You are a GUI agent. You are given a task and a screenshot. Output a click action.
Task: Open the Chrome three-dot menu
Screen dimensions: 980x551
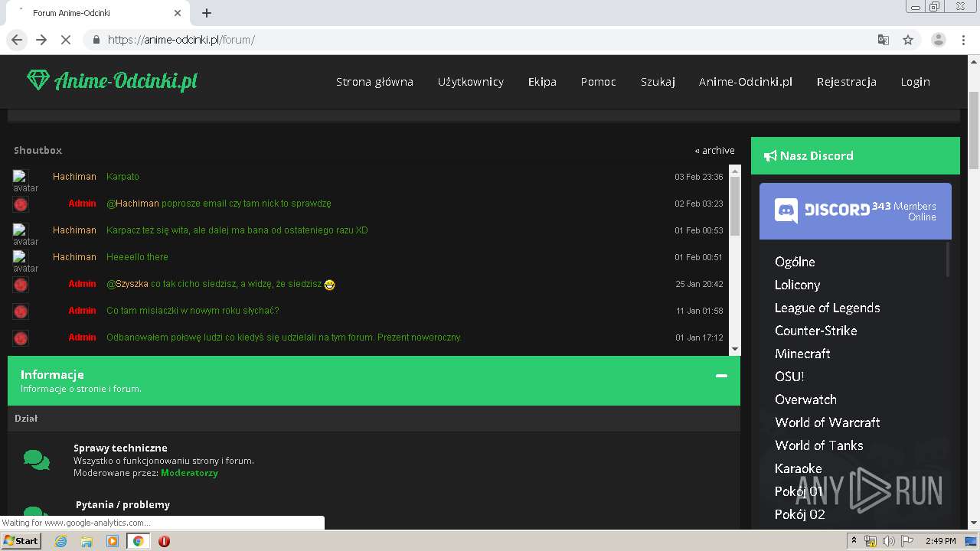(963, 40)
